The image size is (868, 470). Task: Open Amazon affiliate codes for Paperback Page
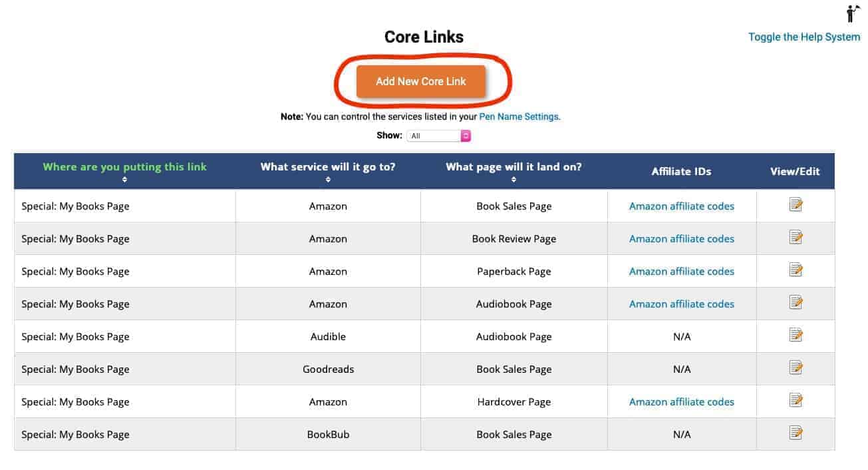coord(681,272)
